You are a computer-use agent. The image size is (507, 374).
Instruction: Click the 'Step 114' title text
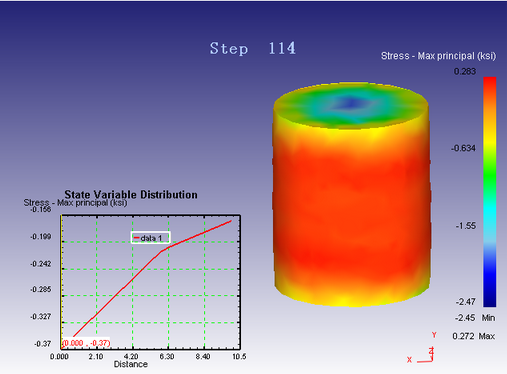coord(253,49)
